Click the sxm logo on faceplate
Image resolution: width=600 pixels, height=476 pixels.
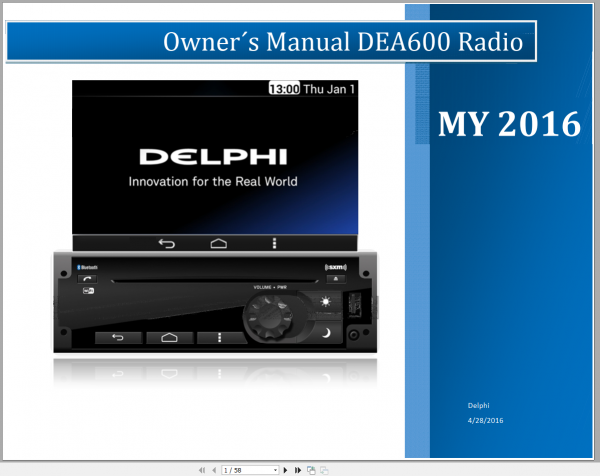pyautogui.click(x=336, y=267)
